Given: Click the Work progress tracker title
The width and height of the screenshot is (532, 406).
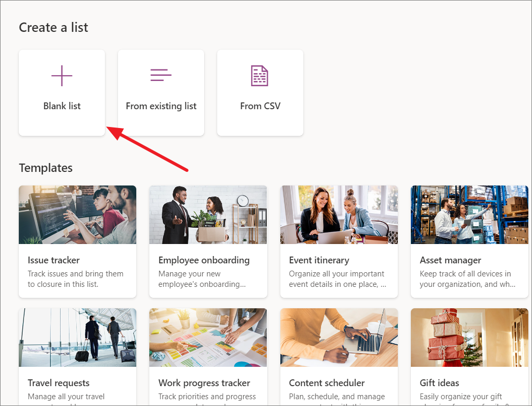Looking at the screenshot, I should point(204,383).
